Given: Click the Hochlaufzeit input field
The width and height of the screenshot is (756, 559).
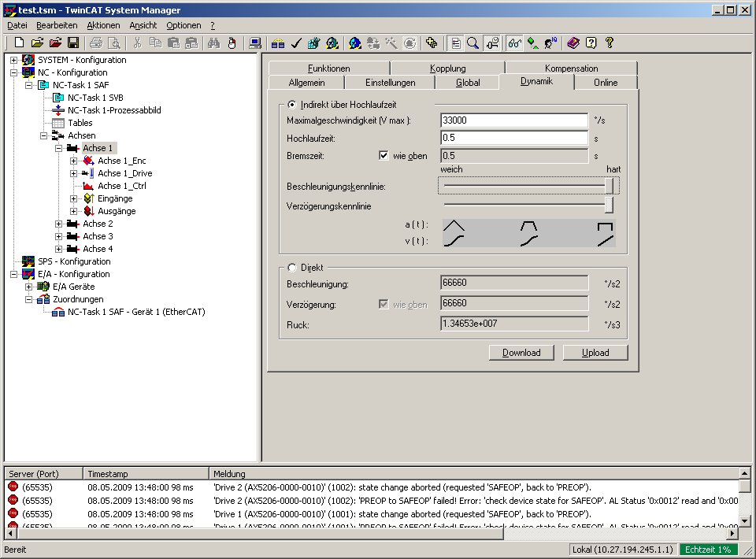Looking at the screenshot, I should [514, 138].
